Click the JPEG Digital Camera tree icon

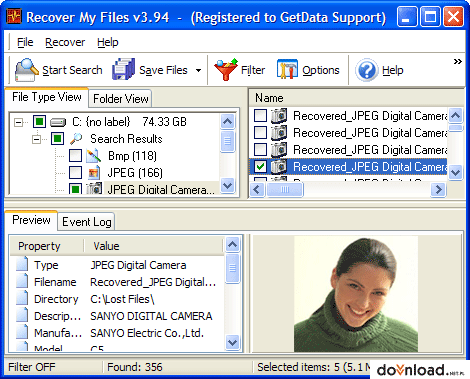(x=94, y=188)
